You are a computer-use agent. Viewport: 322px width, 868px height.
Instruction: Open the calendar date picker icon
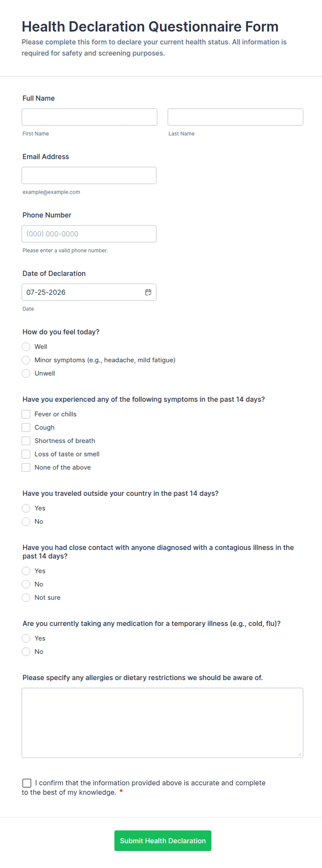tap(148, 292)
